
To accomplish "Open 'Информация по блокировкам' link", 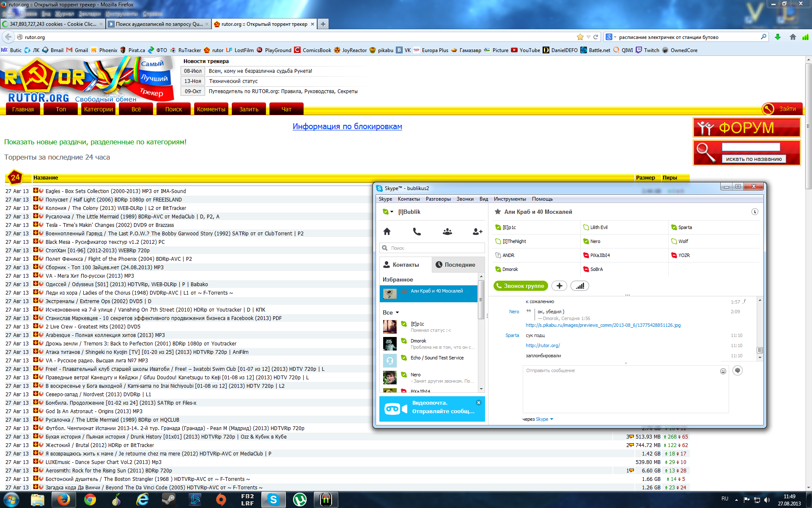I will point(347,127).
